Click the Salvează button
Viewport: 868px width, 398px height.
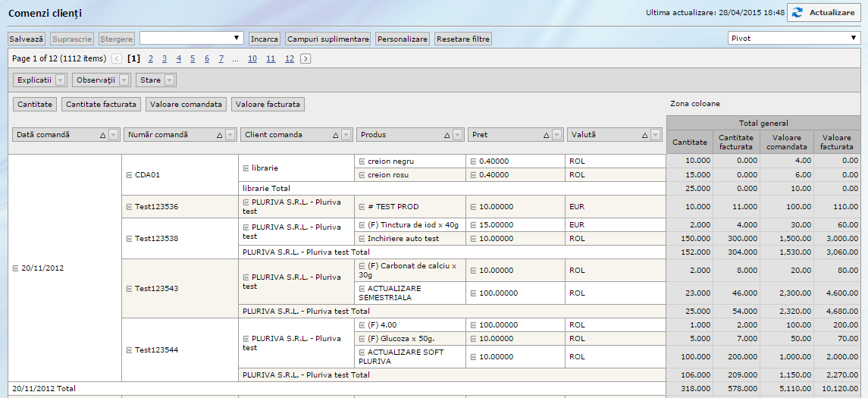click(x=27, y=39)
